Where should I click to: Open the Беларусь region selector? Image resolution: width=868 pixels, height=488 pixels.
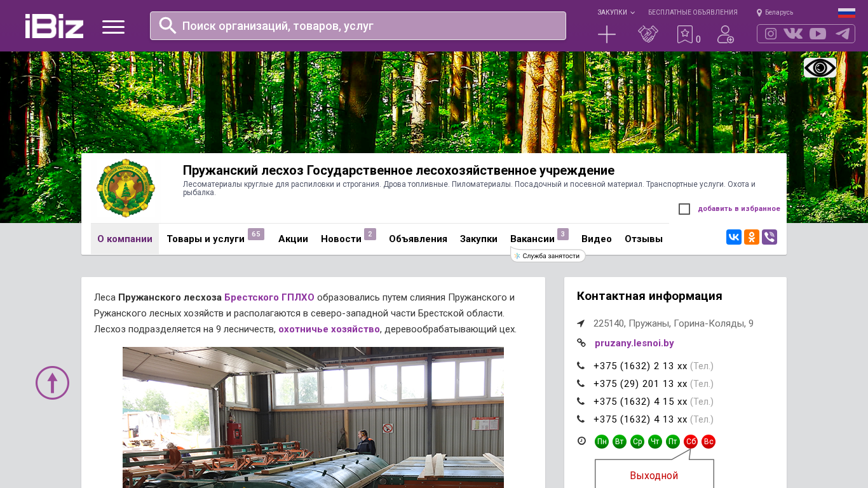tap(779, 12)
